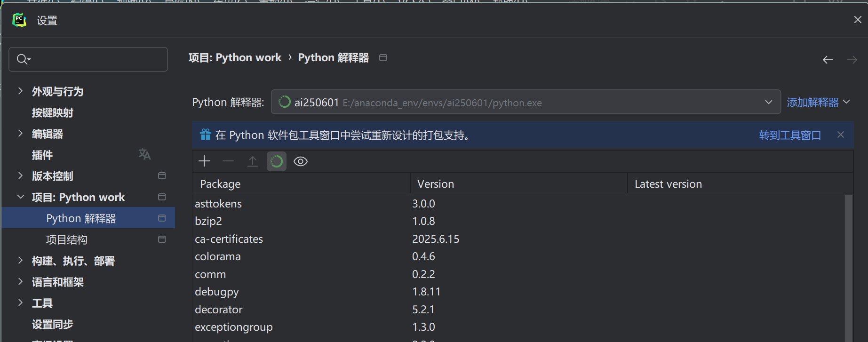868x342 pixels.
Task: Expand the 工具 section
Action: (20, 302)
